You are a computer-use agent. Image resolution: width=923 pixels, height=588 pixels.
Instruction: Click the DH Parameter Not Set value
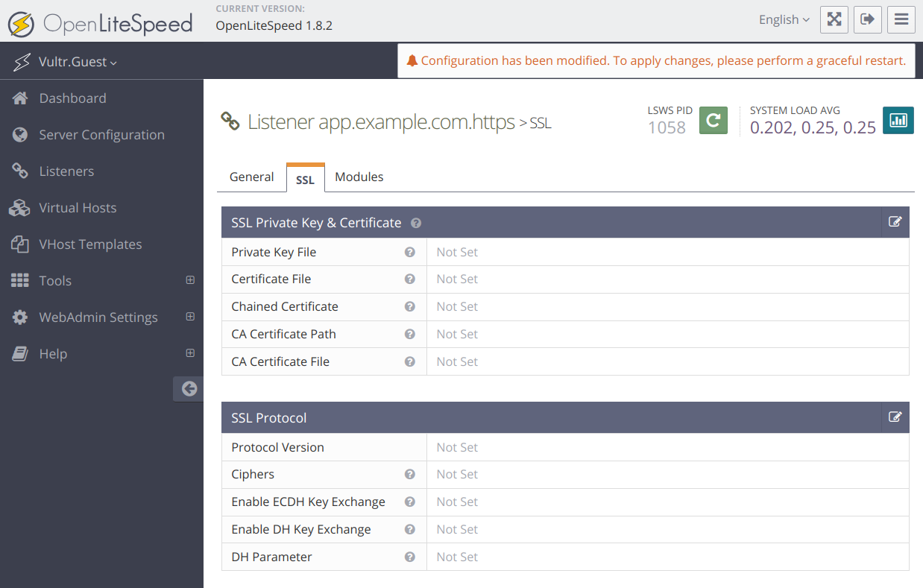[457, 557]
